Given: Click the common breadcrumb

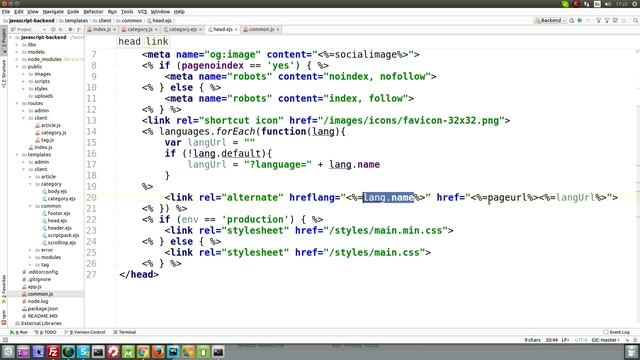Looking at the screenshot, I should click(x=129, y=20).
